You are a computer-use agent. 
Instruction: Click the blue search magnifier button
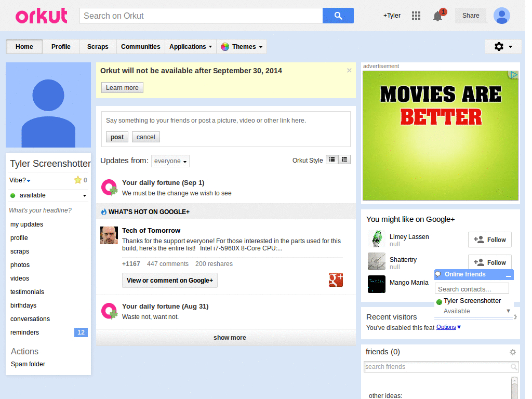(338, 16)
